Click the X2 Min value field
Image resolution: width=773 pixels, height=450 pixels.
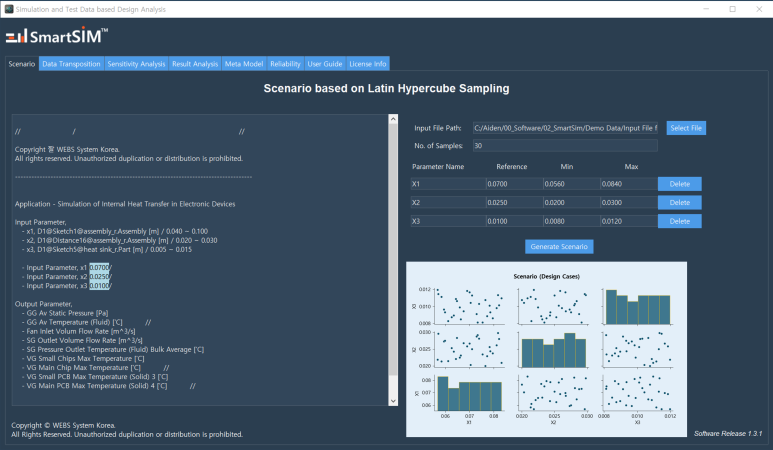click(571, 203)
